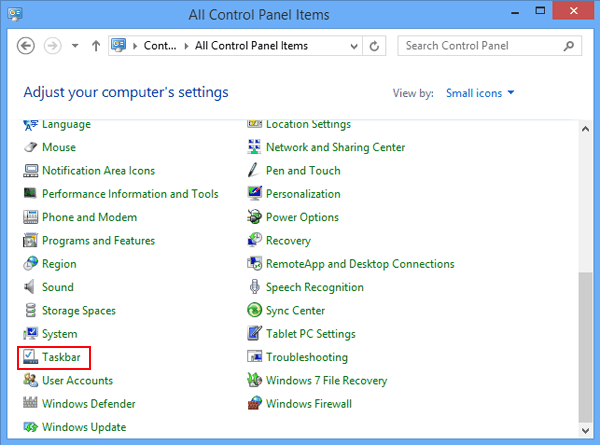Open Notification Area Icons link
600x445 pixels.
point(98,171)
